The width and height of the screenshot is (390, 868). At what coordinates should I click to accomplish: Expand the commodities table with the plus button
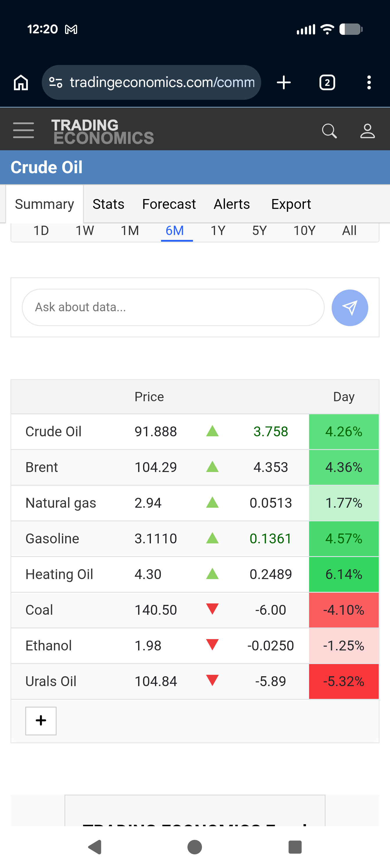pyautogui.click(x=41, y=721)
